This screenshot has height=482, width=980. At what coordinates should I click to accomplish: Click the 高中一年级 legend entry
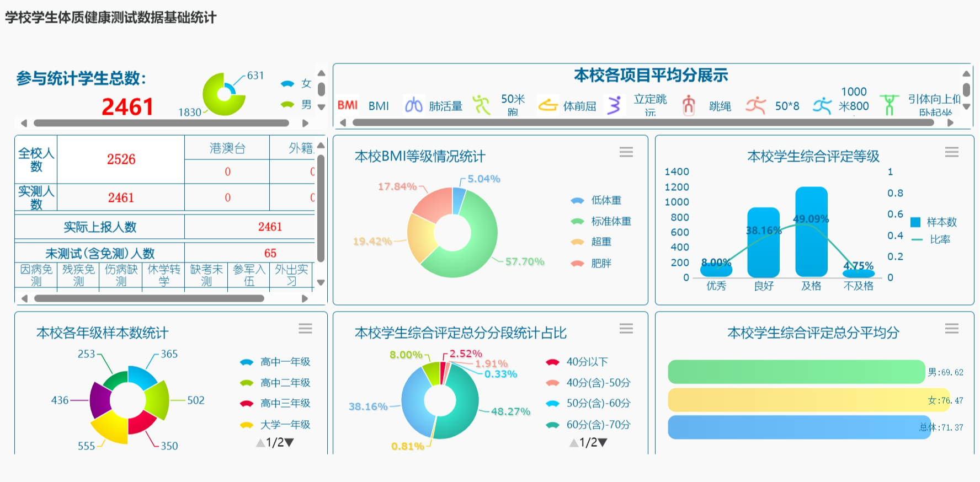coord(275,362)
